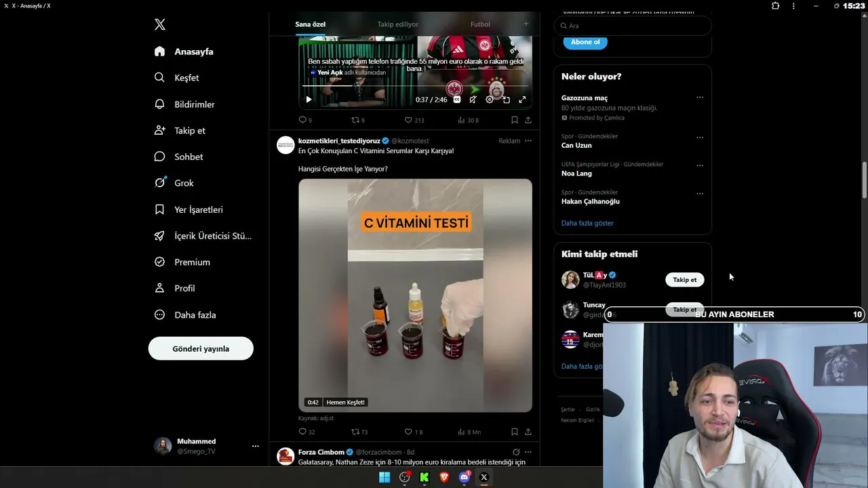Open account menu dots next to Muhammed

click(x=256, y=446)
